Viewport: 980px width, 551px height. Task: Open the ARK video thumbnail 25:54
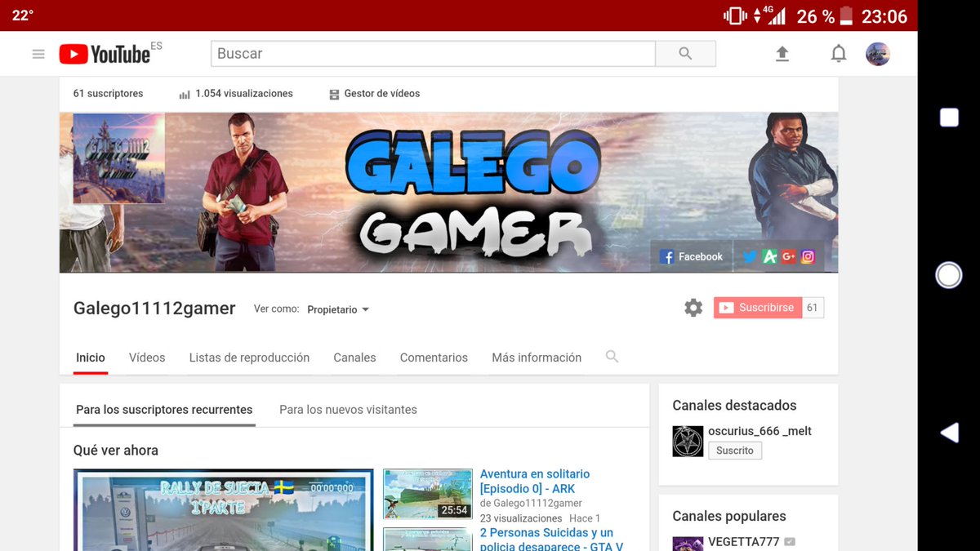pos(428,494)
